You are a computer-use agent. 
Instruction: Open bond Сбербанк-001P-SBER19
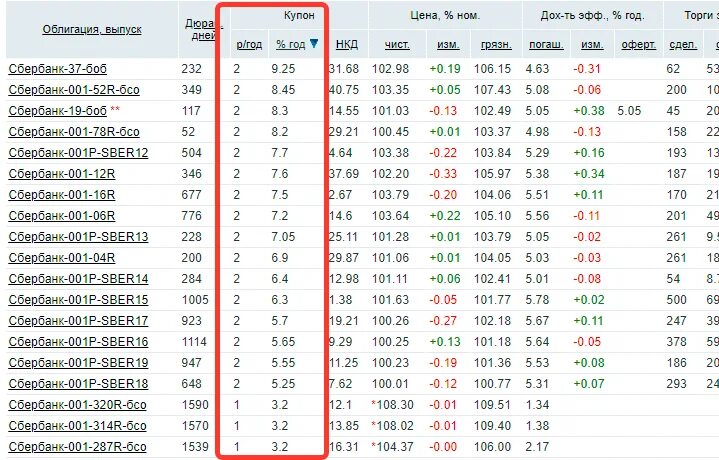coord(78,363)
